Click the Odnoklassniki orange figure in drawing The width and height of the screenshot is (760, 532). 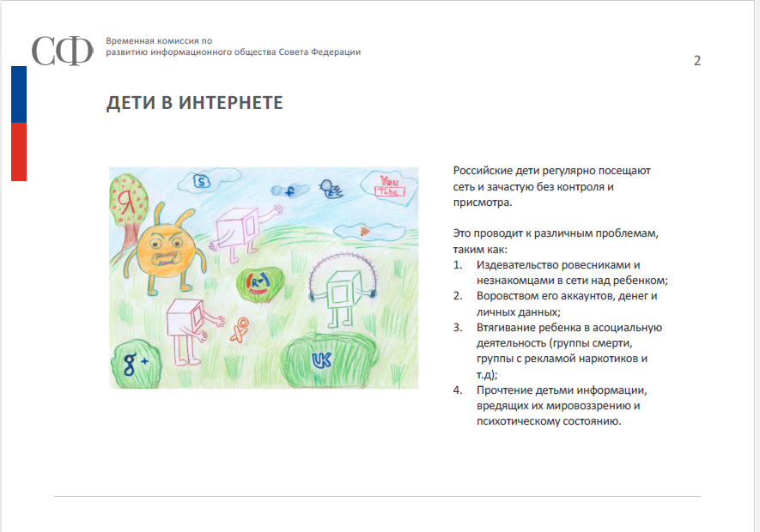(239, 330)
